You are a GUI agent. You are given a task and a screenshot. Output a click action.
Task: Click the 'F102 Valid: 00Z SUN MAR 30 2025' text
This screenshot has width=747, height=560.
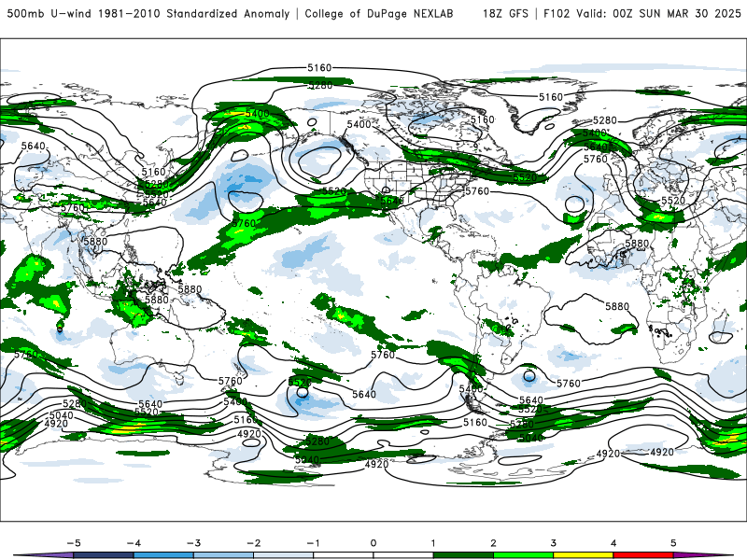tap(642, 13)
